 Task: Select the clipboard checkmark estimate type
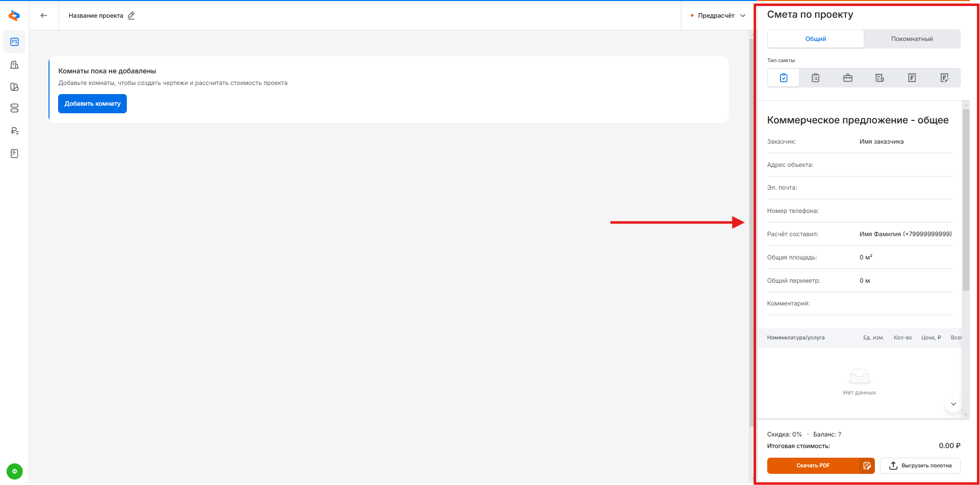point(783,78)
